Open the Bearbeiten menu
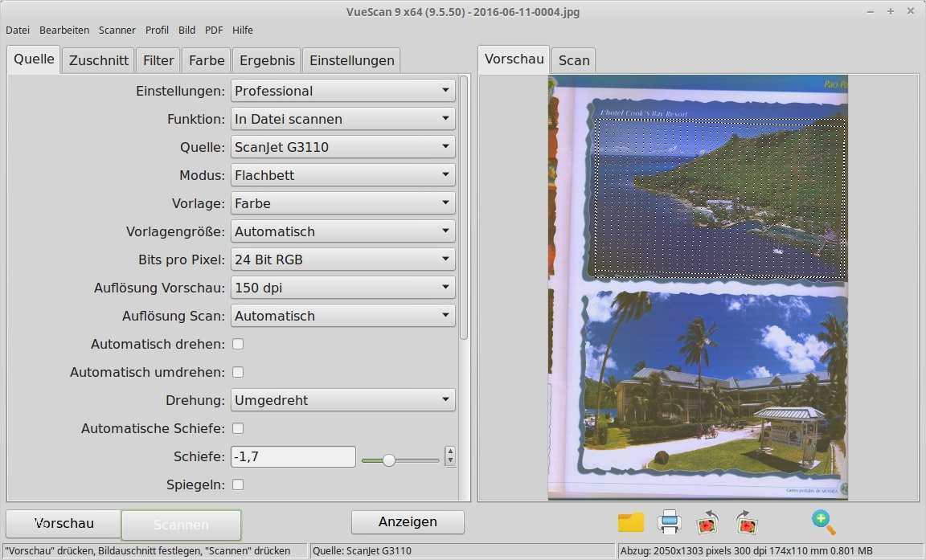The width and height of the screenshot is (926, 560). coord(64,30)
